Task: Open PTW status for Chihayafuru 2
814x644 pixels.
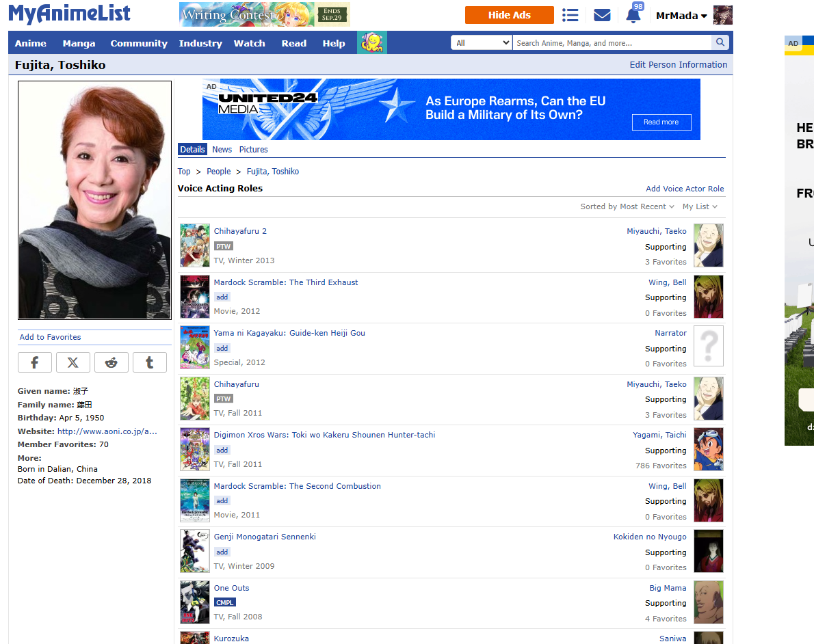Action: (224, 247)
